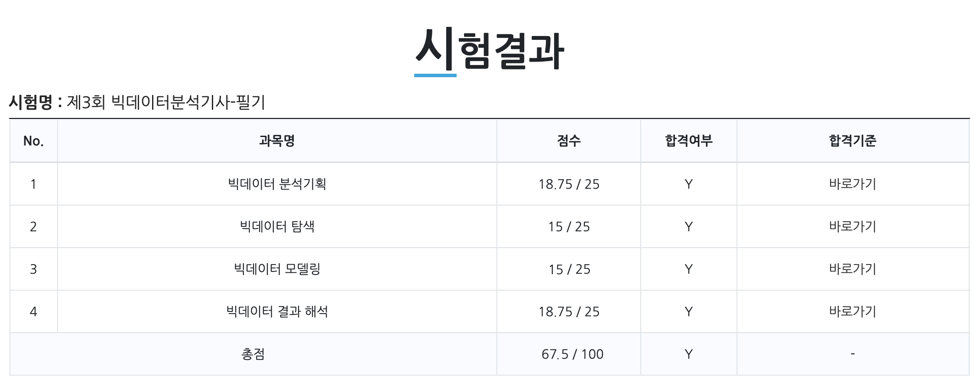This screenshot has height=386, width=980.
Task: Select the 빅데이터 분석기획 subject cell
Action: [x=277, y=184]
